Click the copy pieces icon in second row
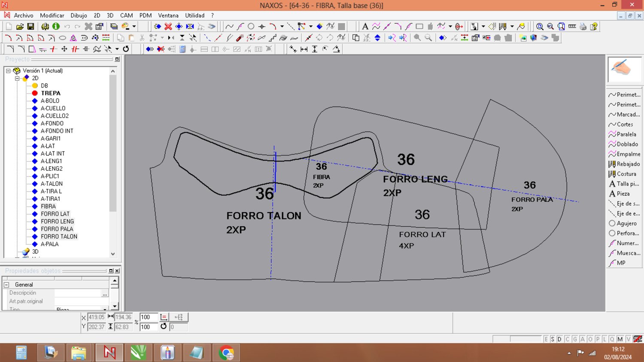 tap(355, 38)
